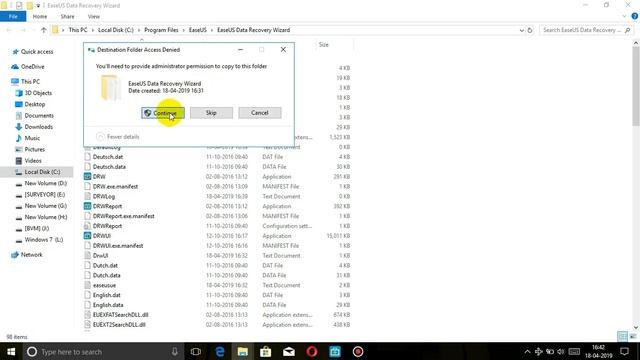Refresh the current folder
Screen dimensions: 640x360
click(x=530, y=30)
